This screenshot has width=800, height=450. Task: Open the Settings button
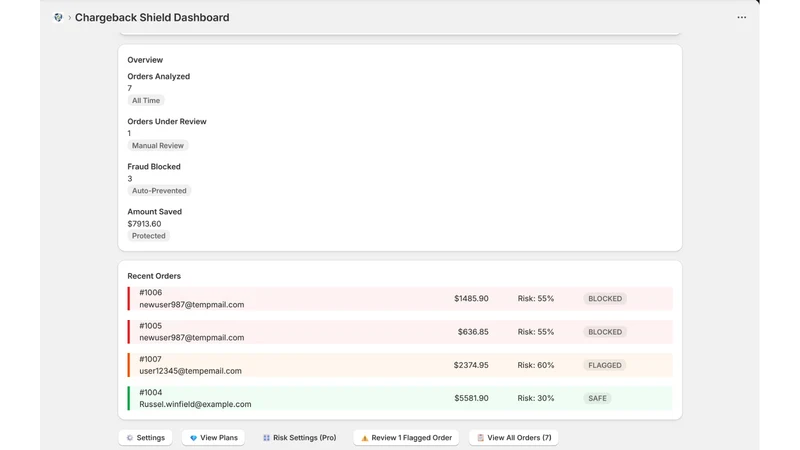click(145, 438)
